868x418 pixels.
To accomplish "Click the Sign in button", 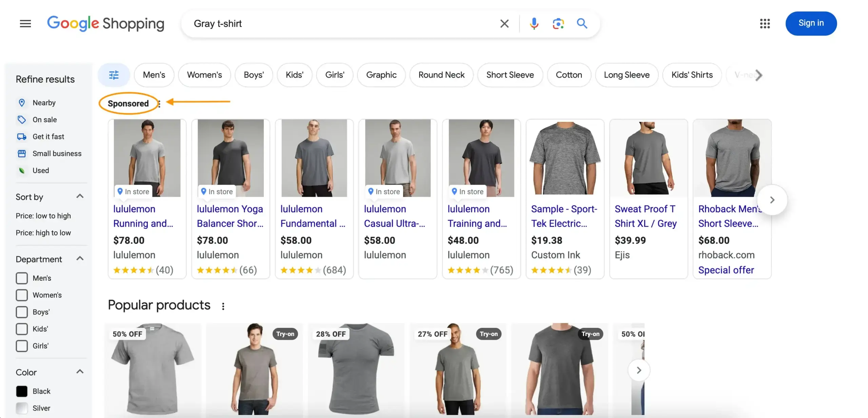I will [x=811, y=23].
